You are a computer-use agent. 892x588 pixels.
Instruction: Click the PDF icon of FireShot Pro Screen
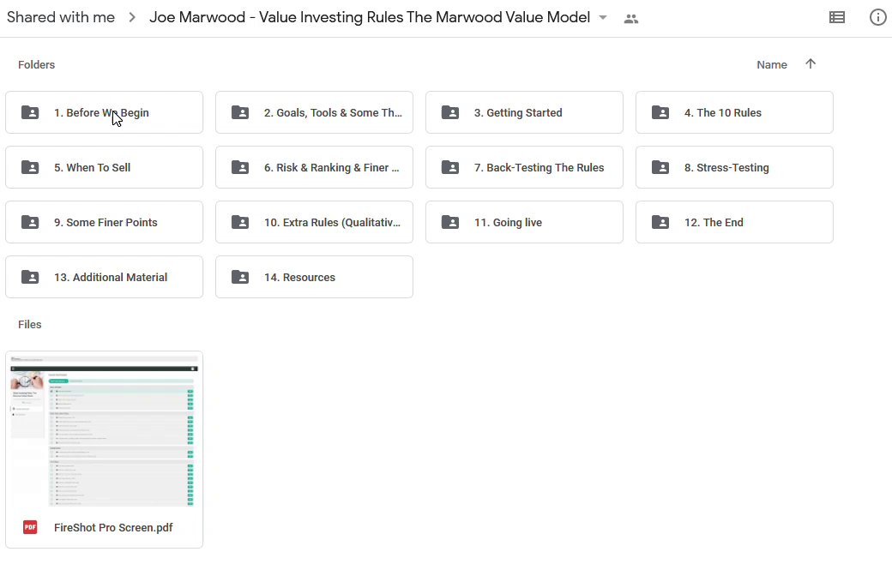30,527
